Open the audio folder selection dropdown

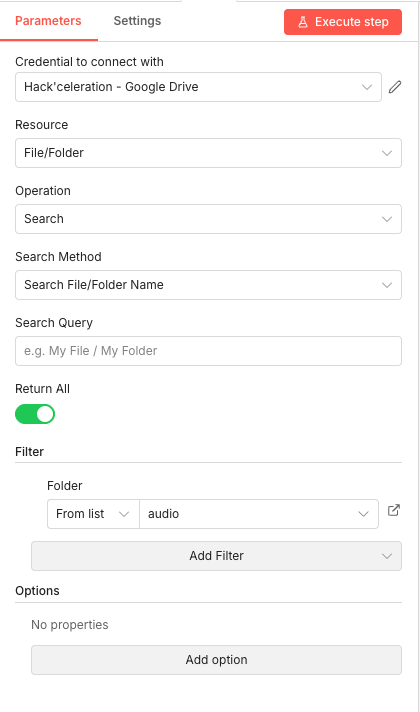(x=259, y=514)
